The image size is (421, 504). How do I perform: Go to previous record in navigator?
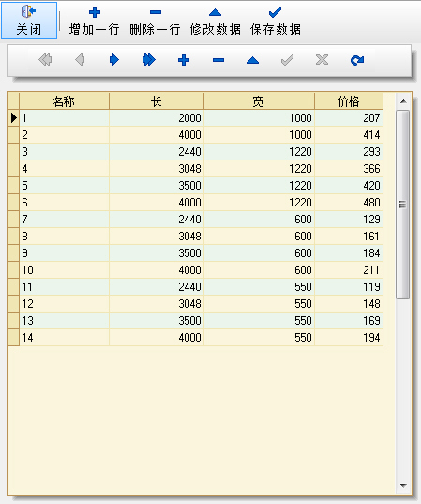(80, 60)
